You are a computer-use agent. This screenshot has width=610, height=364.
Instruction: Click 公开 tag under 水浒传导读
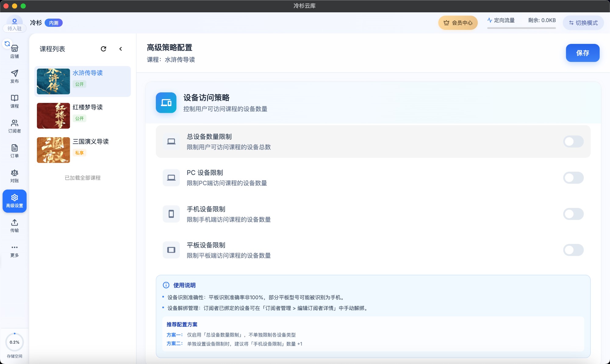pos(79,84)
